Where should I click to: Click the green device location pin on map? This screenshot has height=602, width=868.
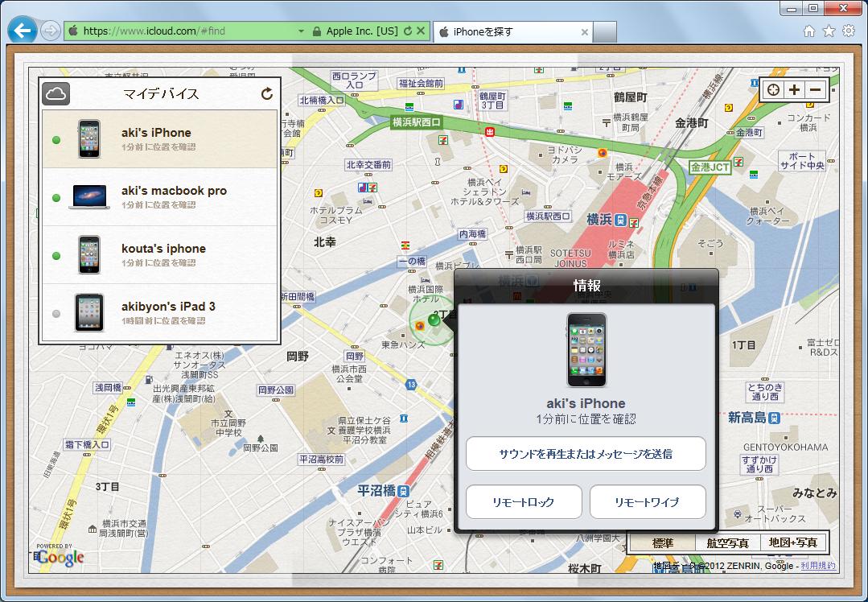tap(434, 320)
